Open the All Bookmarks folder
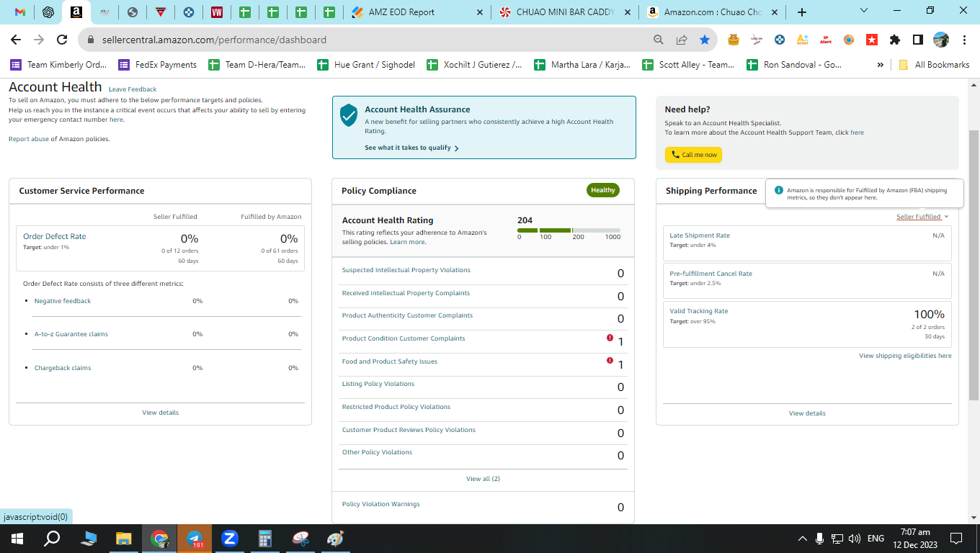The image size is (980, 553). coord(934,65)
